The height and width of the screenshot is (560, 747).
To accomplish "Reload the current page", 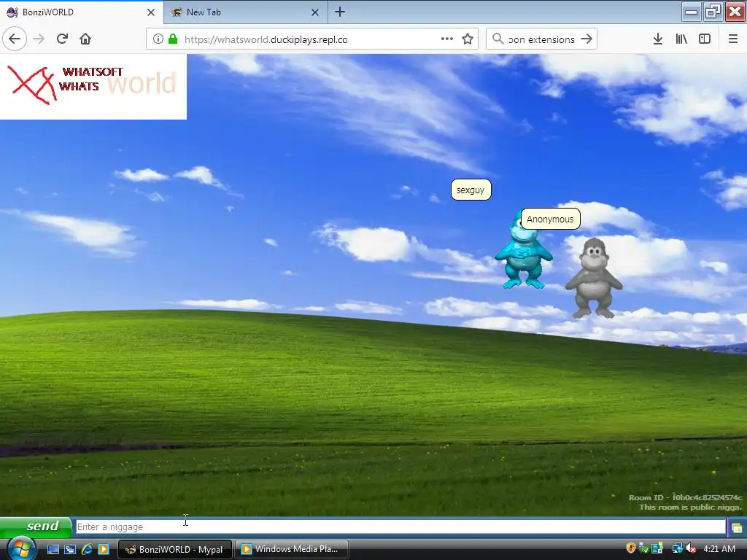I will (x=62, y=39).
